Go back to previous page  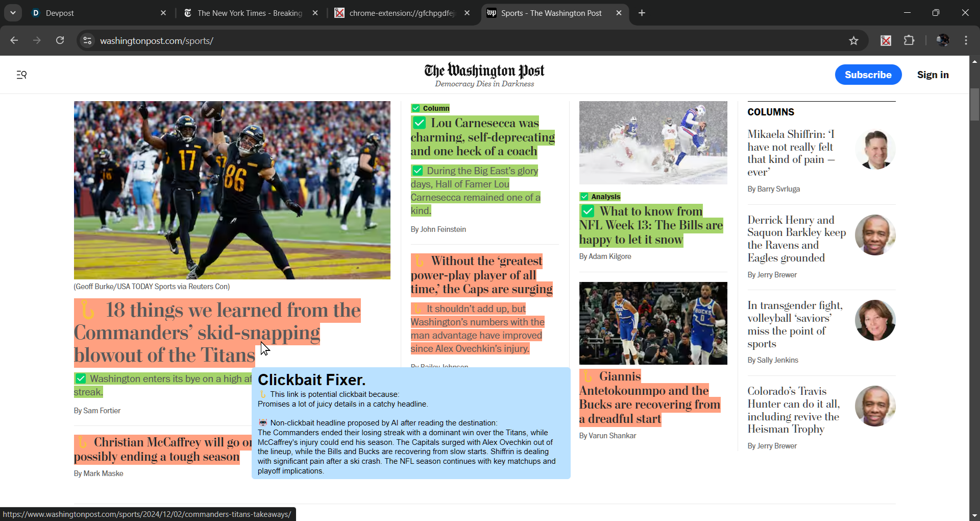point(14,40)
